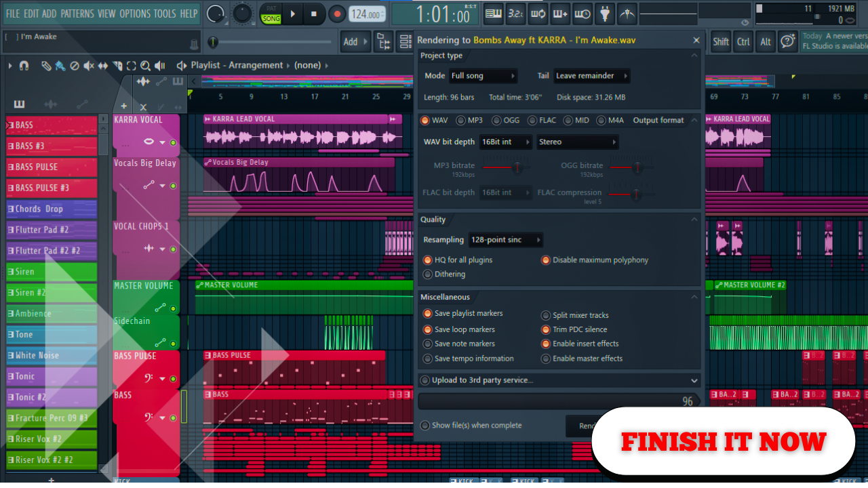Select the zoom tool in playlist toolbar
The height and width of the screenshot is (488, 868).
point(145,66)
